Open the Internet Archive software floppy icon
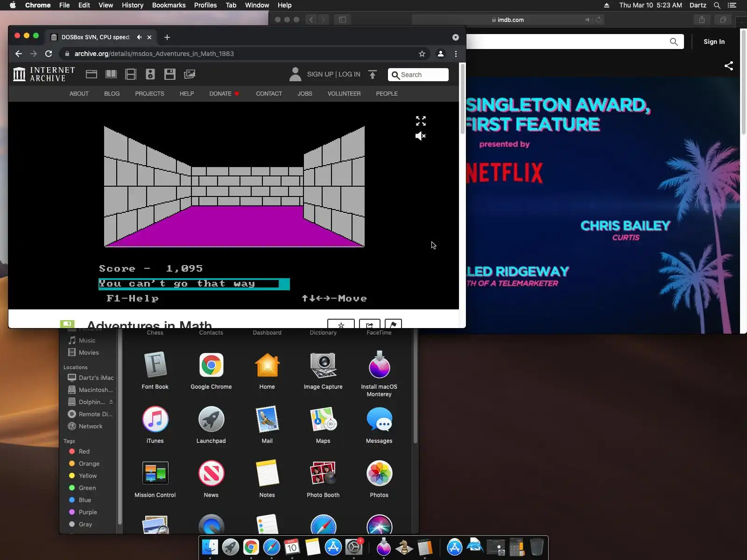 click(170, 74)
